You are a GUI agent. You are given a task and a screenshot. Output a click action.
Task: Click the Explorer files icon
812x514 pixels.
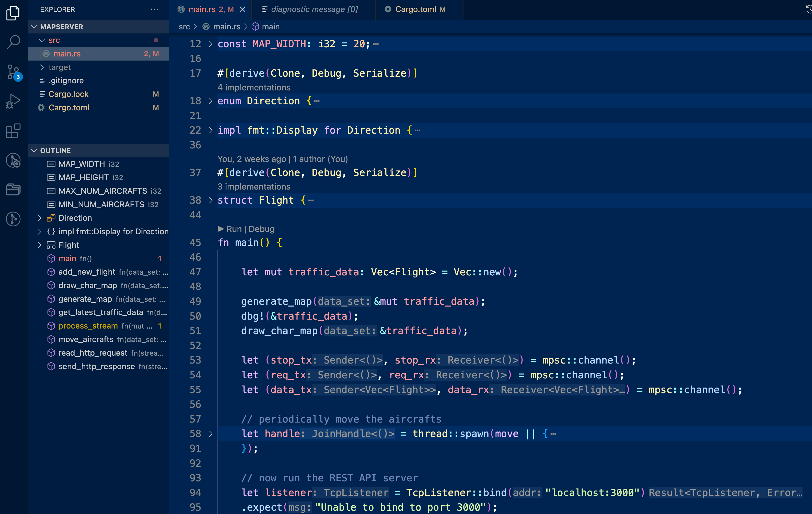14,13
